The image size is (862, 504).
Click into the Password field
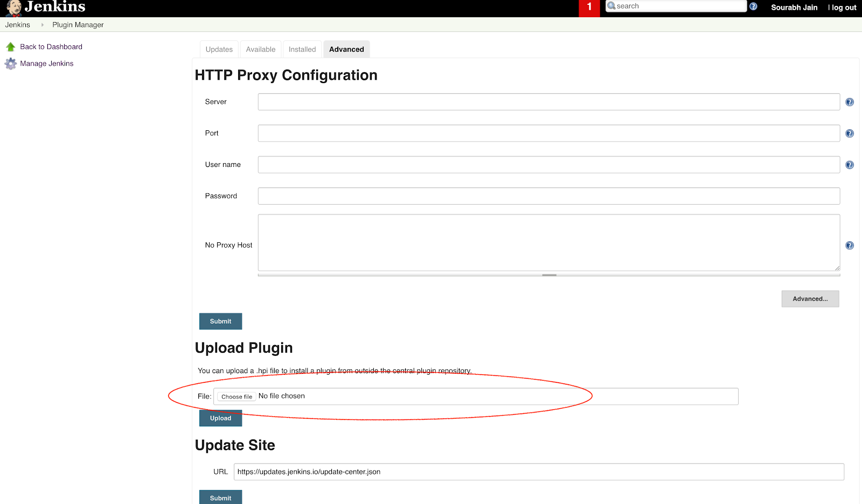click(x=549, y=196)
